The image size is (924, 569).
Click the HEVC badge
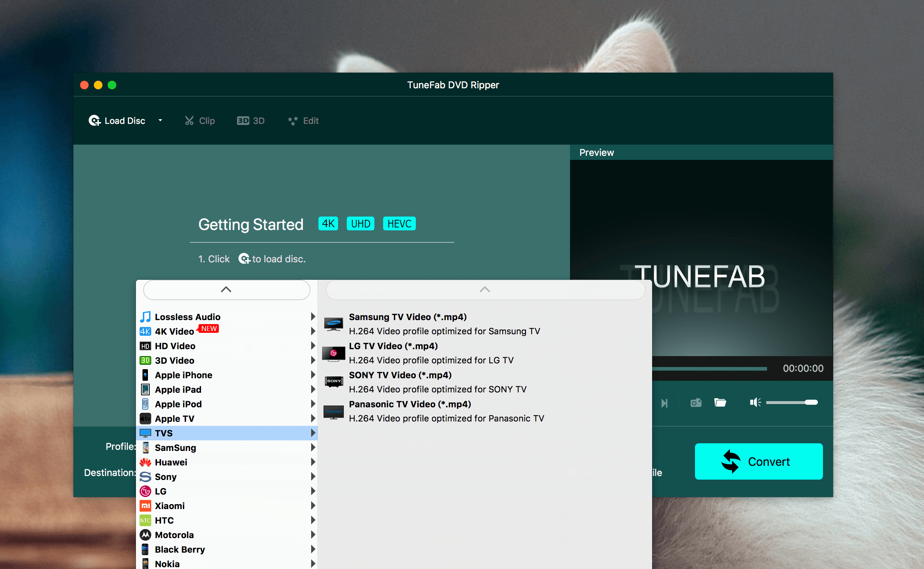pos(399,223)
